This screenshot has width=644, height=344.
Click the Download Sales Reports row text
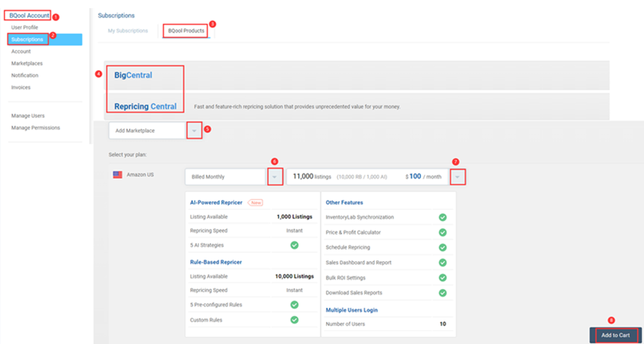coord(355,293)
